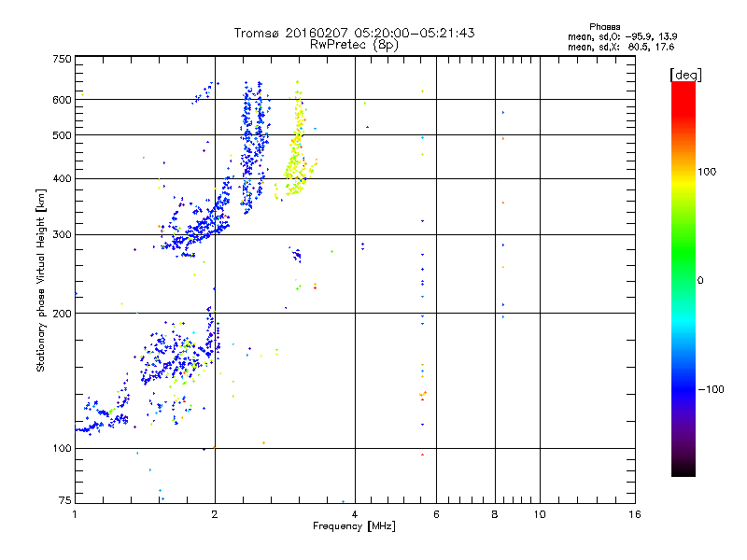Click the colorbar label '-100'
The width and height of the screenshot is (747, 560).
tap(711, 389)
